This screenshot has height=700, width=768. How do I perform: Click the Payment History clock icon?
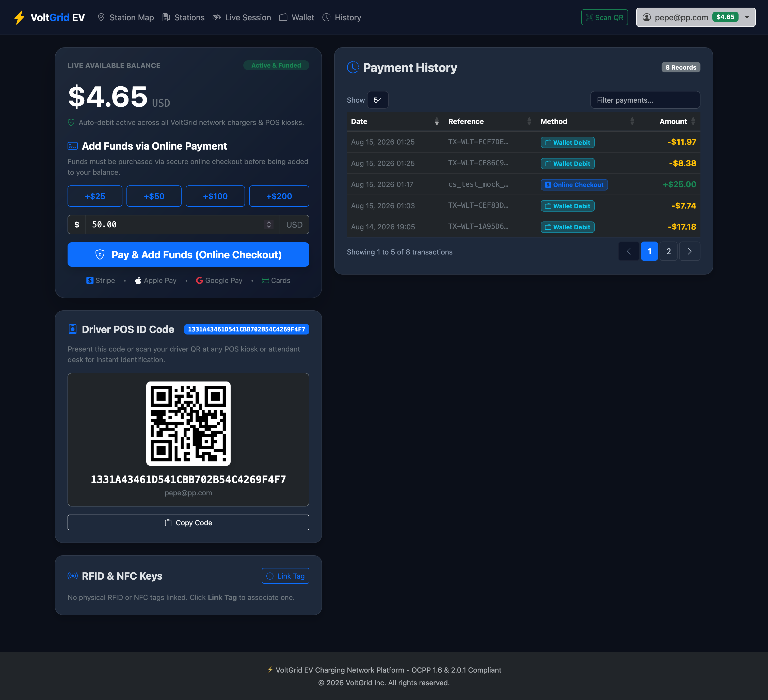[x=353, y=68]
